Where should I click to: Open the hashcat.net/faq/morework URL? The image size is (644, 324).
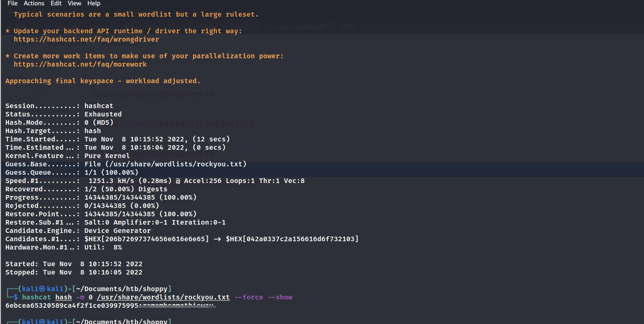coord(80,64)
